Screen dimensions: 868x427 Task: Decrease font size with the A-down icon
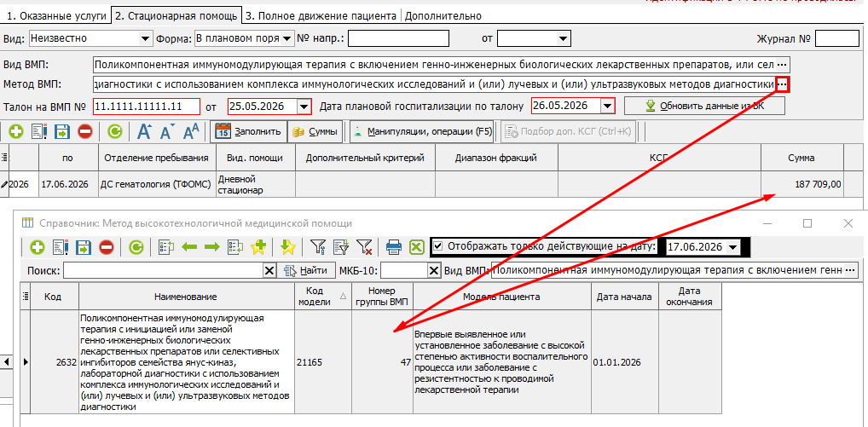coord(167,131)
